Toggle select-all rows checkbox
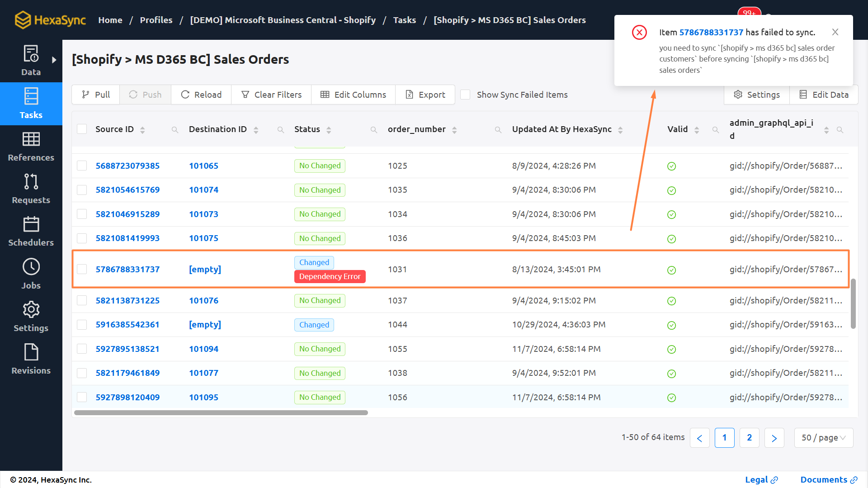Viewport: 868px width, 488px height. (x=82, y=129)
